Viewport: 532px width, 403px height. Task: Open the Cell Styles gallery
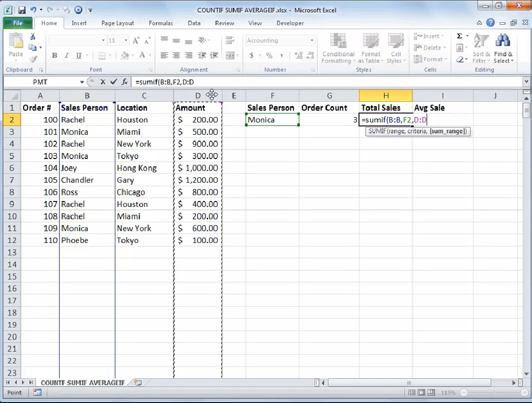click(397, 47)
